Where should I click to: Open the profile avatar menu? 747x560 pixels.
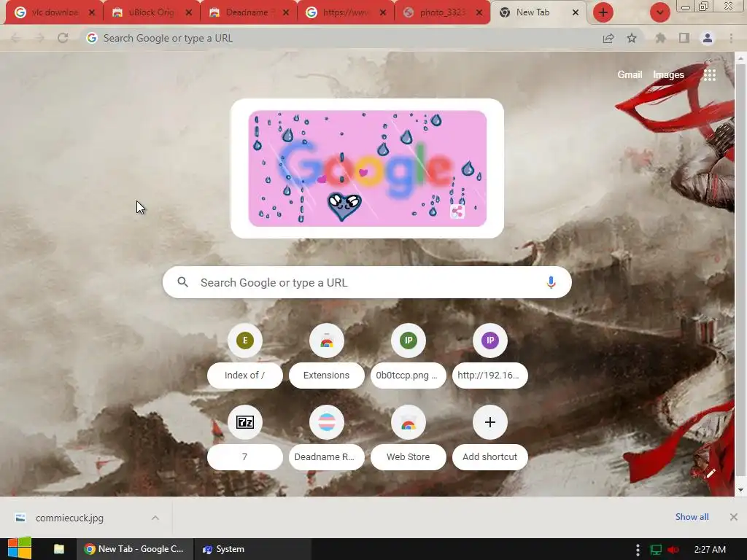708,38
